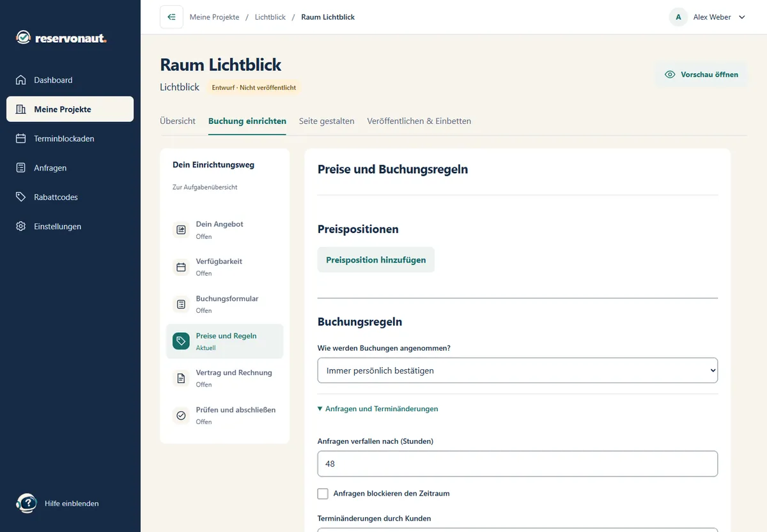
Task: Open Einstellungen in the sidebar
Action: pyautogui.click(x=70, y=226)
